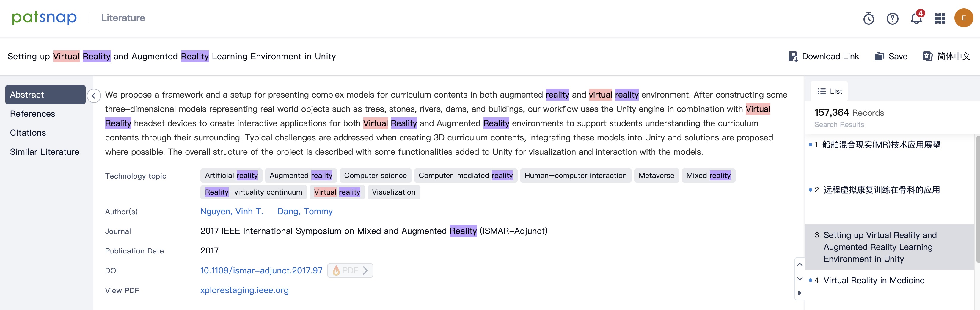This screenshot has width=980, height=310.
Task: Click the PDF button beside DOI
Action: click(x=350, y=270)
